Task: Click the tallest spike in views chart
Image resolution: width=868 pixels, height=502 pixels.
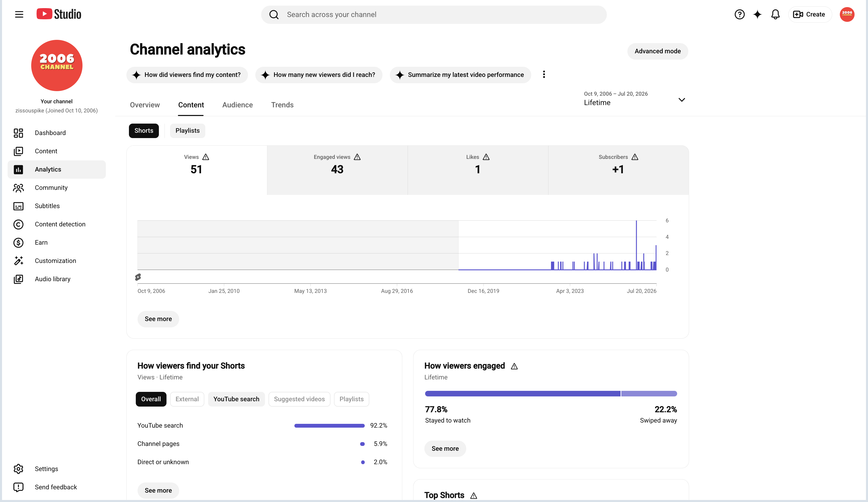Action: pyautogui.click(x=636, y=245)
